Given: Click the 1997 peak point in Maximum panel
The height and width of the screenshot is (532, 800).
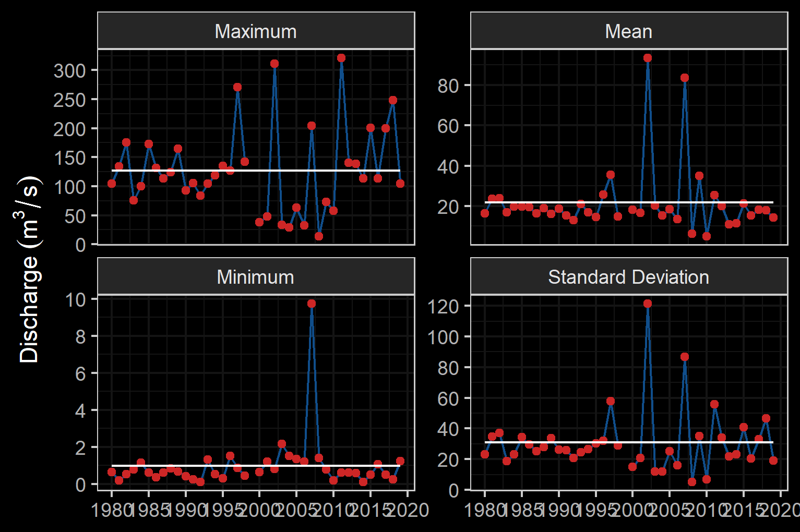Looking at the screenshot, I should point(237,87).
